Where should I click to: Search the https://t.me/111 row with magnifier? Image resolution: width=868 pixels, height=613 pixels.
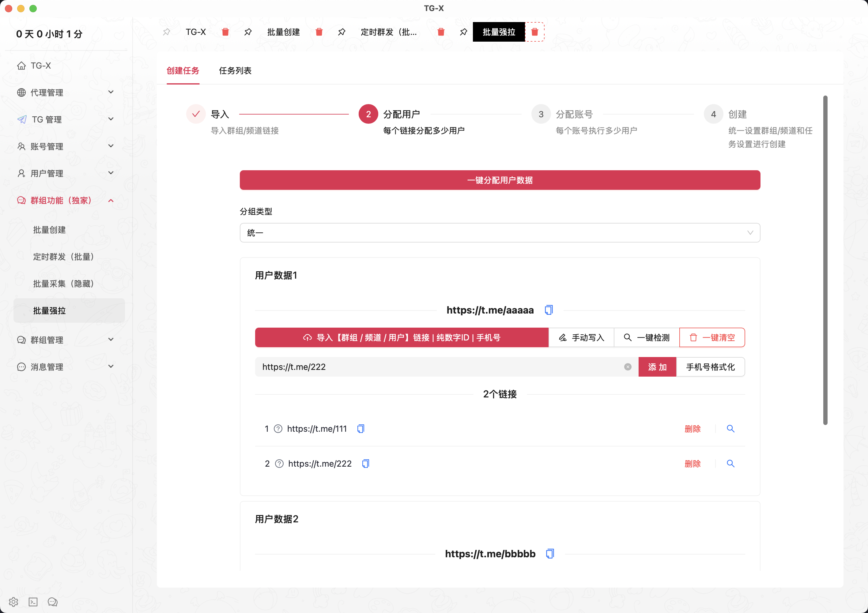tap(730, 429)
